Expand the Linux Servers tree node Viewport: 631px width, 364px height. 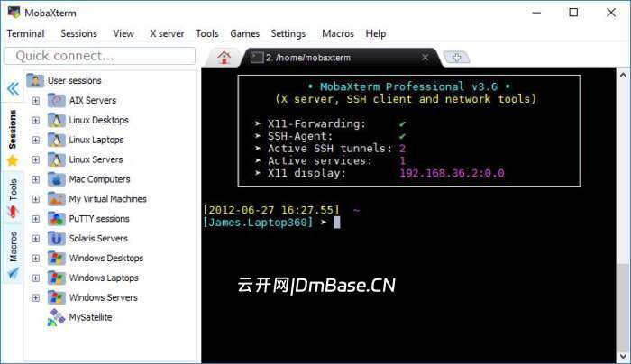pos(36,159)
